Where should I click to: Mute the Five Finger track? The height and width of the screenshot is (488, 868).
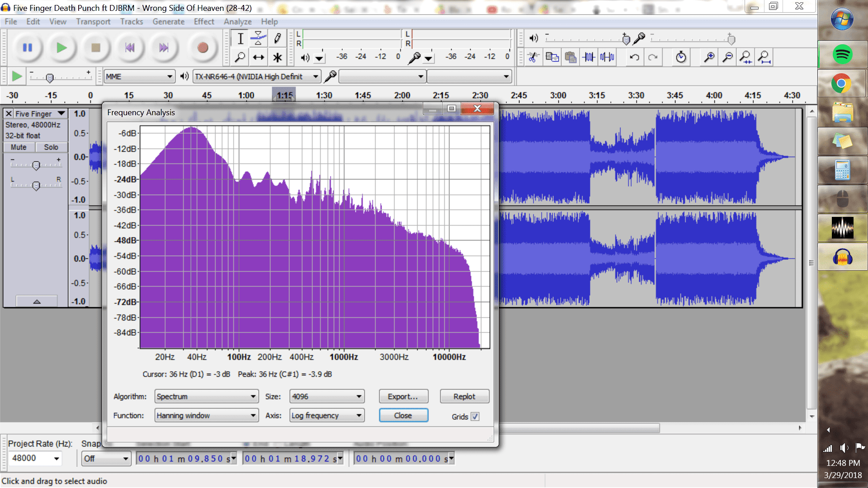click(19, 147)
